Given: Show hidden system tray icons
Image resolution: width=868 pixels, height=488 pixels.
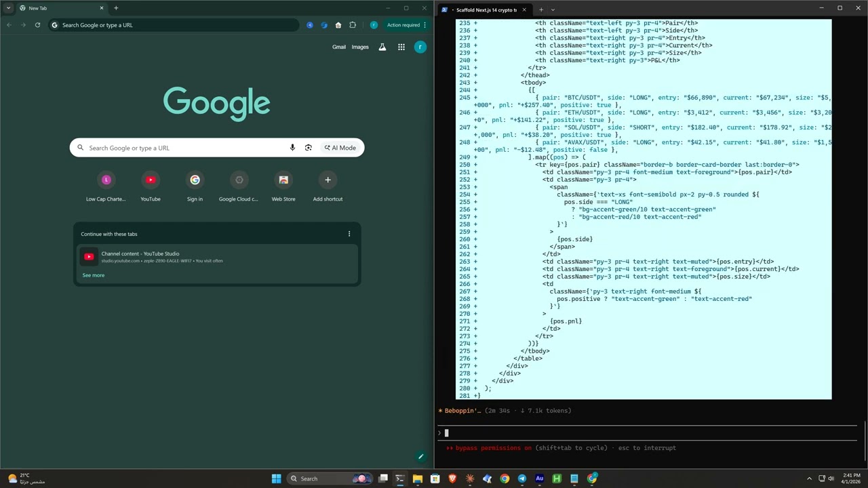Looking at the screenshot, I should tap(809, 479).
